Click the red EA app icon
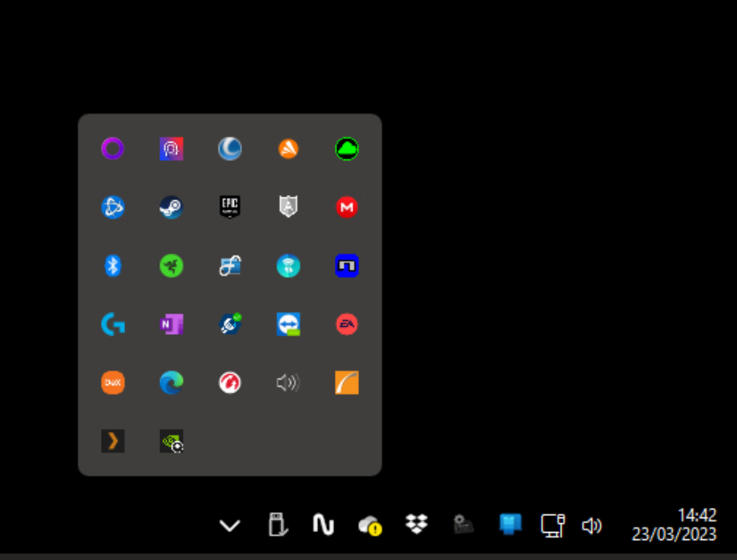The image size is (737, 560). tap(347, 324)
